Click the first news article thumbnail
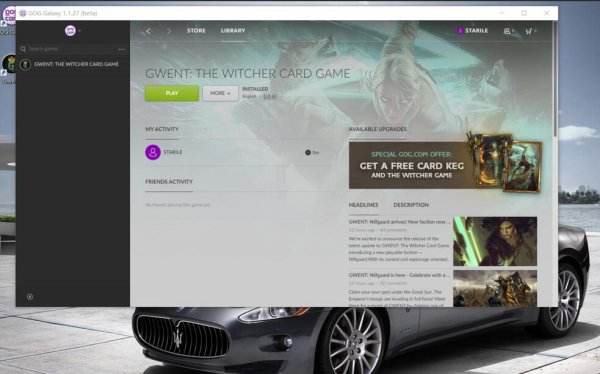600x374 pixels. tap(495, 241)
